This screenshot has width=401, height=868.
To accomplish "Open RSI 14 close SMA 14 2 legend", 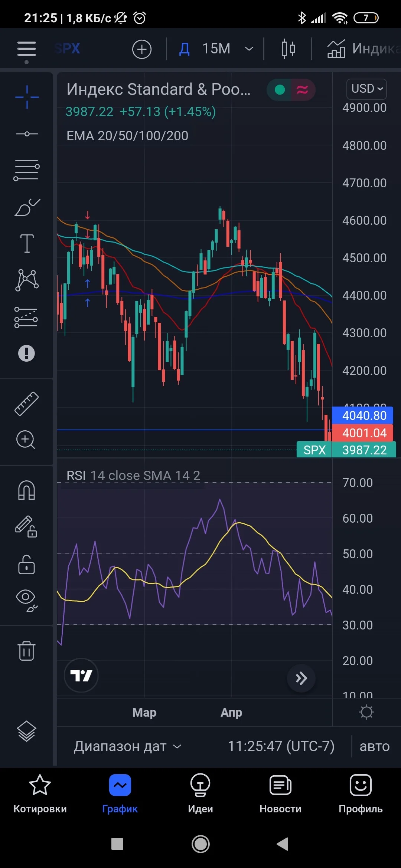I will point(133,476).
